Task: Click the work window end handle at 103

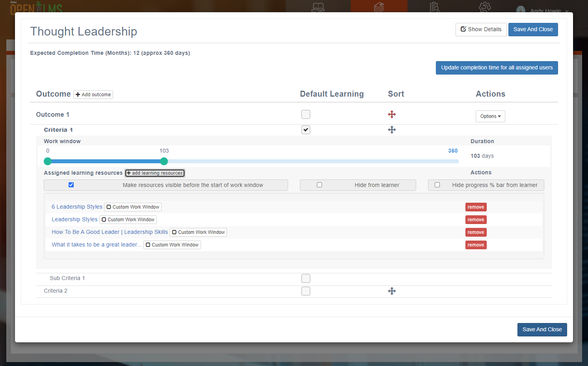Action: pos(164,161)
